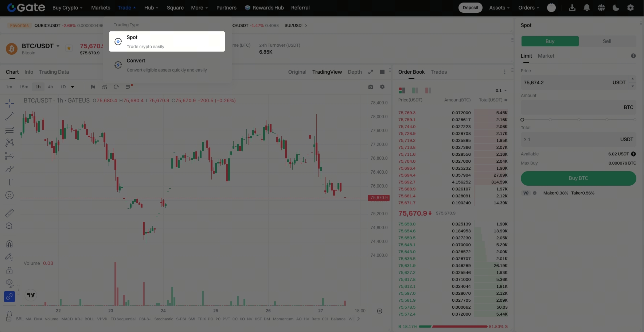Open notifications bell in header
This screenshot has height=332, width=644.
(x=587, y=8)
